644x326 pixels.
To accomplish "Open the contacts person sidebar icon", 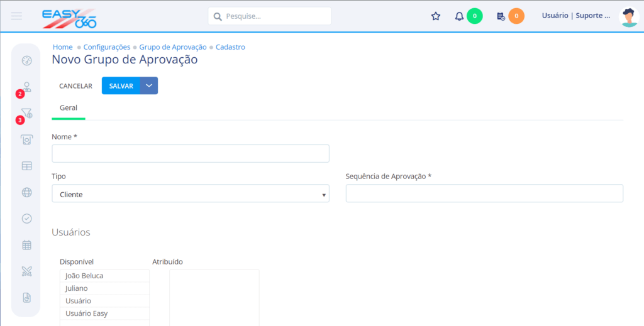I will pos(27,87).
